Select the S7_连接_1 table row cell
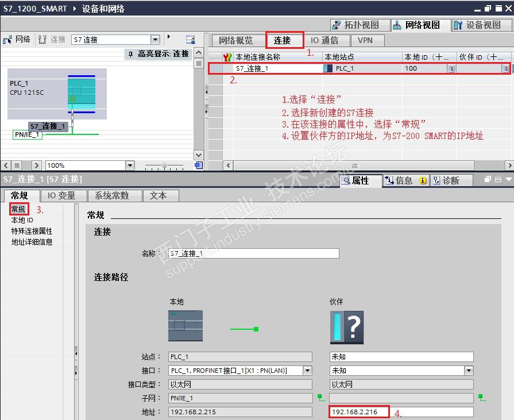514x420 pixels. pyautogui.click(x=277, y=68)
